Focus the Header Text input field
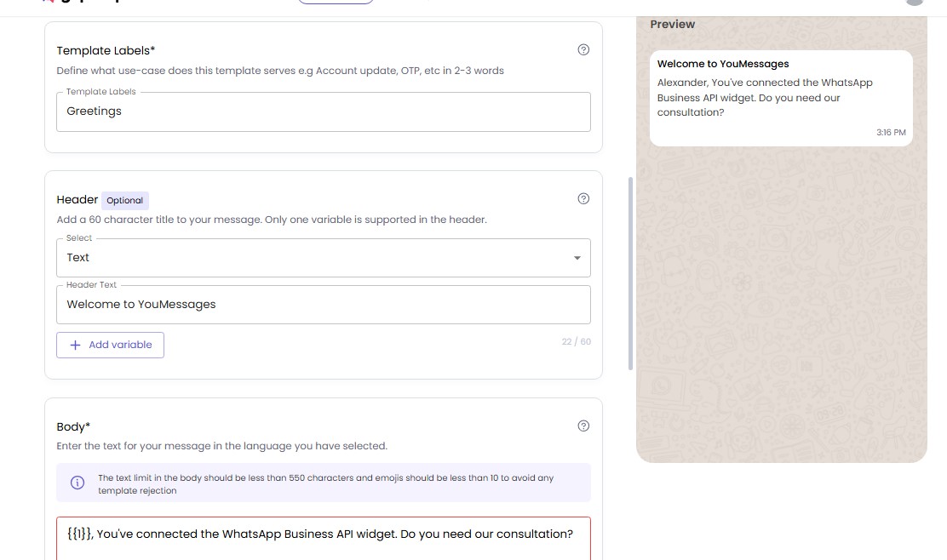This screenshot has width=947, height=560. tap(323, 305)
